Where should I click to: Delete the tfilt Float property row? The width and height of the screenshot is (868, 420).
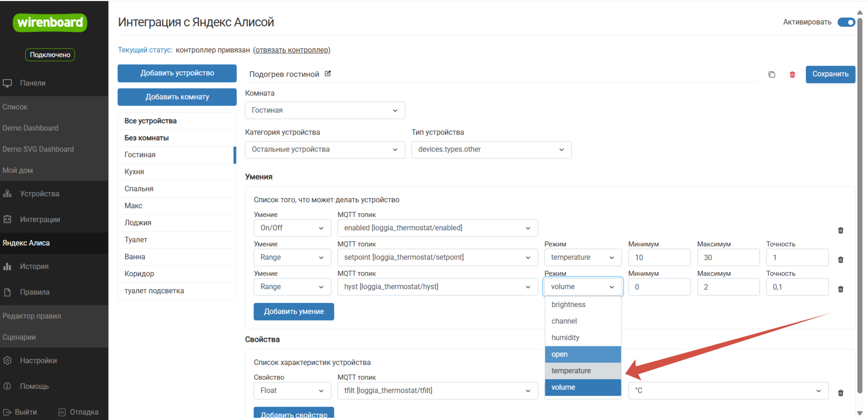coord(841,393)
